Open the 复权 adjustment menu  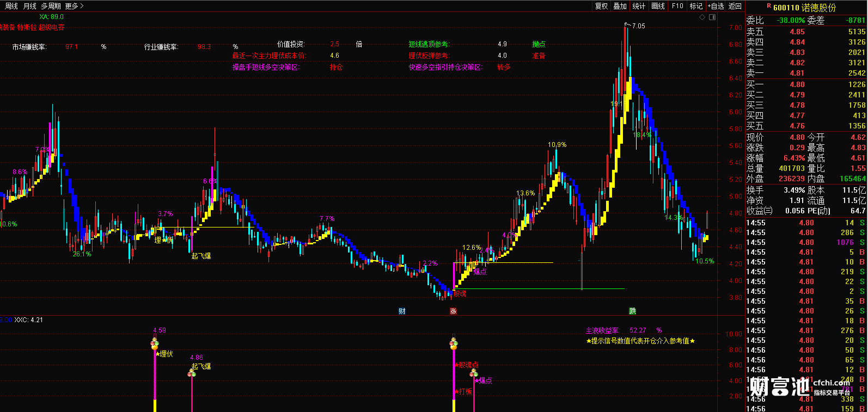coord(601,6)
